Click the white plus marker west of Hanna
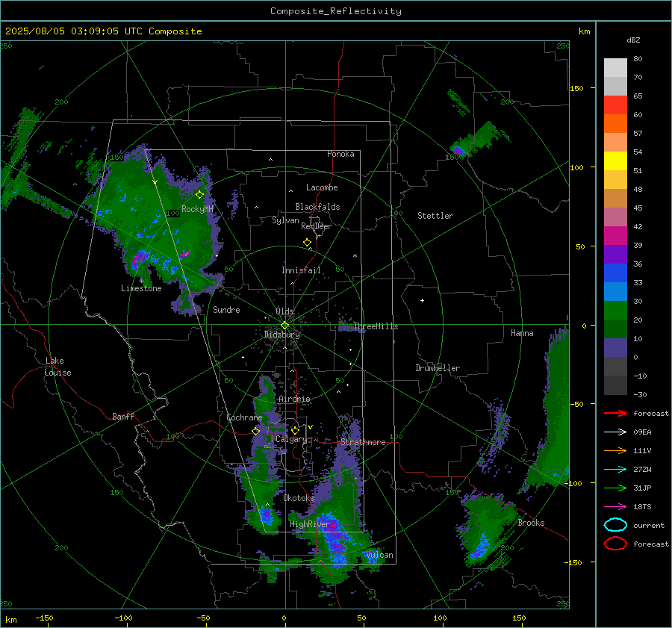This screenshot has height=628, width=672. coord(422,300)
